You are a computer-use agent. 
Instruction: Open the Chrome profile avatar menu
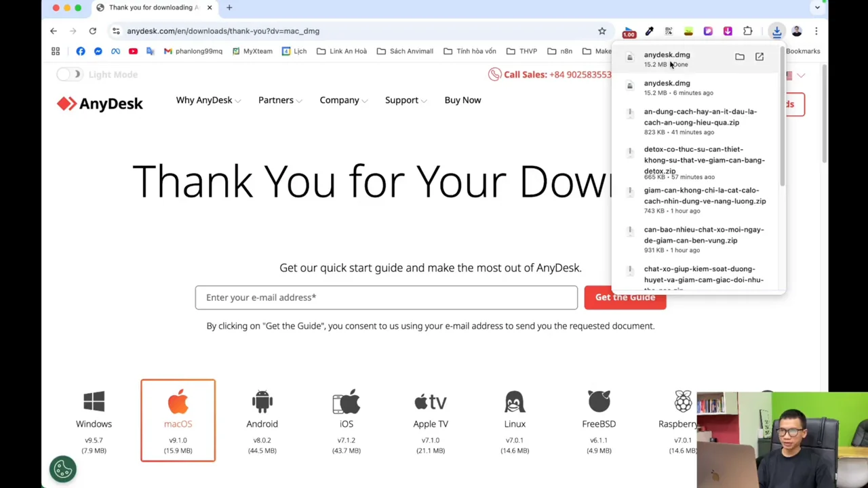pyautogui.click(x=797, y=31)
